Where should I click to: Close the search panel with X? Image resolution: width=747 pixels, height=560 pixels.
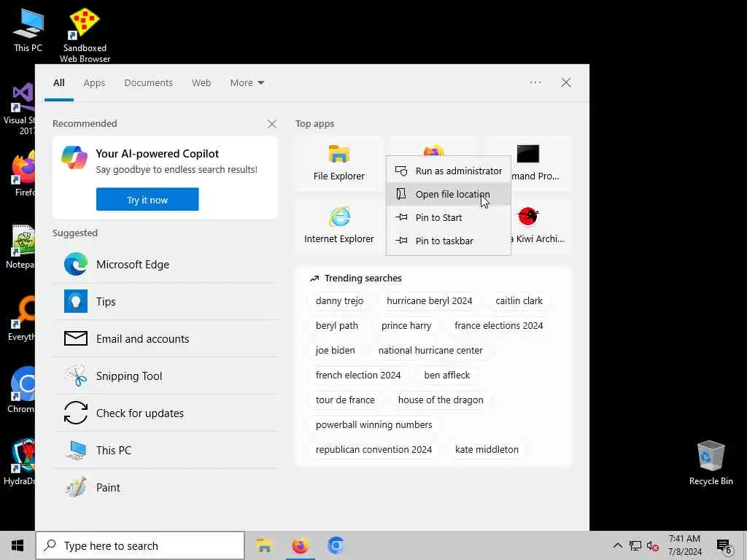pyautogui.click(x=565, y=83)
